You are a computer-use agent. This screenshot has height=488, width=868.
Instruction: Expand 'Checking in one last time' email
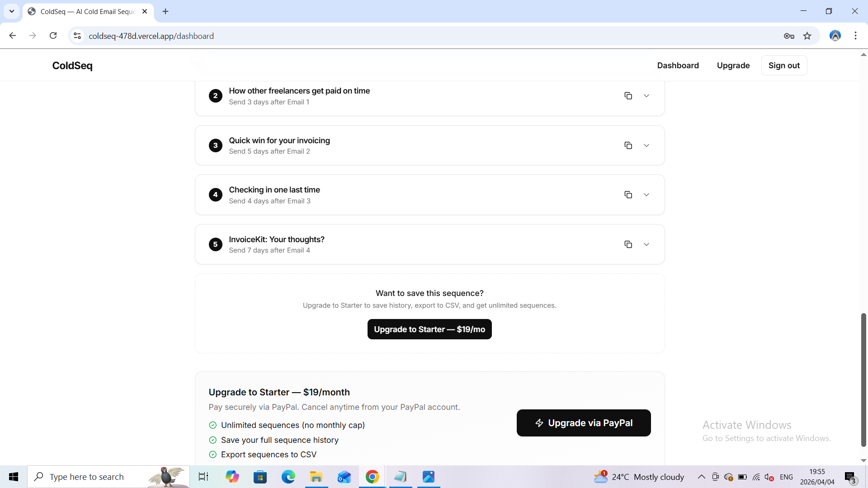pyautogui.click(x=646, y=195)
